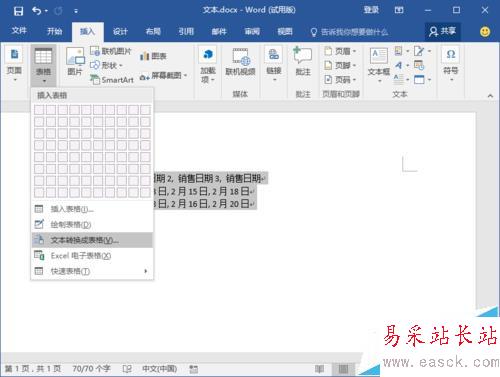Click 登录 (Sign in) link in title bar
The width and height of the screenshot is (500, 377).
[x=371, y=10]
